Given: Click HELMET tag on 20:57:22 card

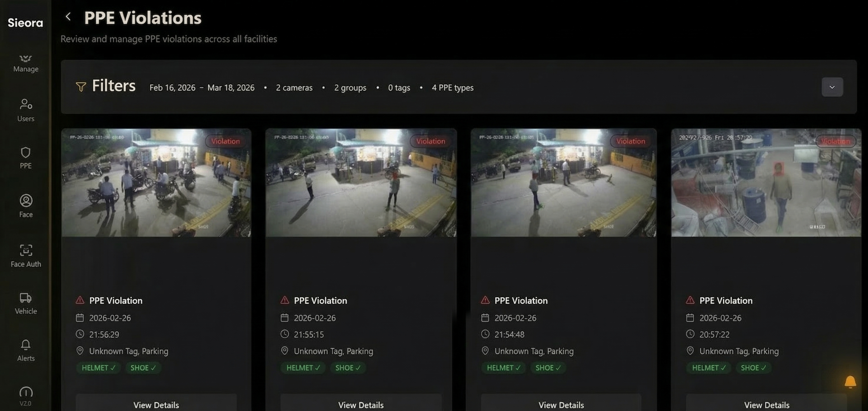Looking at the screenshot, I should pyautogui.click(x=709, y=368).
